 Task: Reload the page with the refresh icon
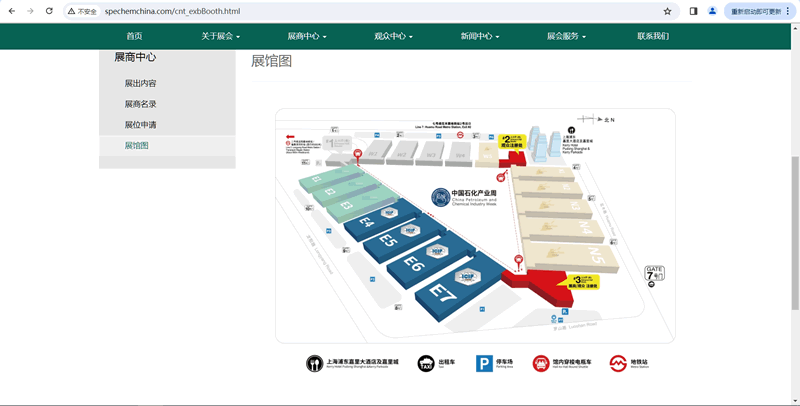click(x=49, y=11)
